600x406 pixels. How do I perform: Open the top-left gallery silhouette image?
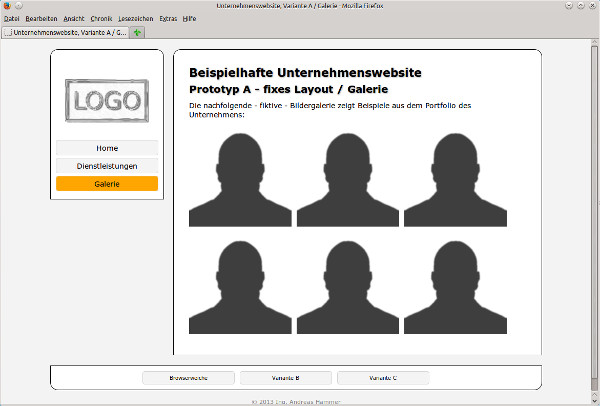coord(240,180)
